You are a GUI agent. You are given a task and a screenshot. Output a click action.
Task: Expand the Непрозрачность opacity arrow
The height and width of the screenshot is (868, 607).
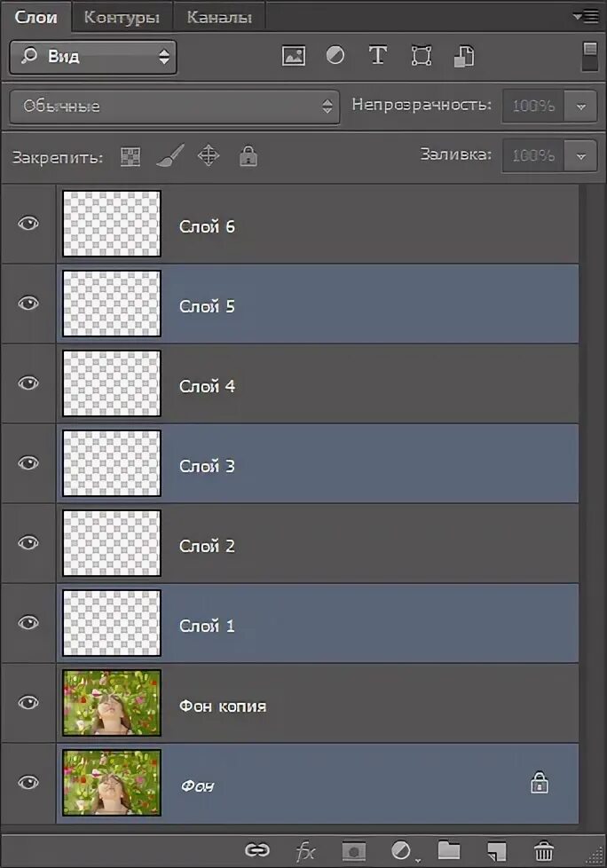(580, 107)
